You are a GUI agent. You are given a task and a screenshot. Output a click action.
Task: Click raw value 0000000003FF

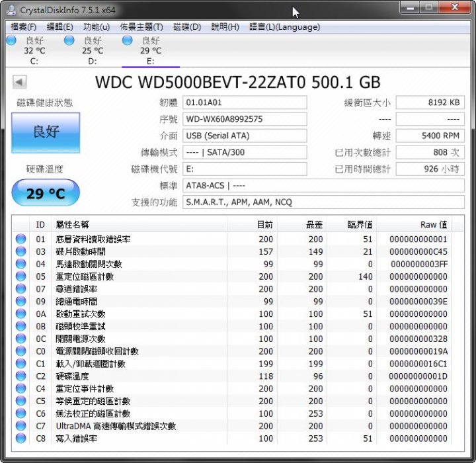tap(419, 264)
